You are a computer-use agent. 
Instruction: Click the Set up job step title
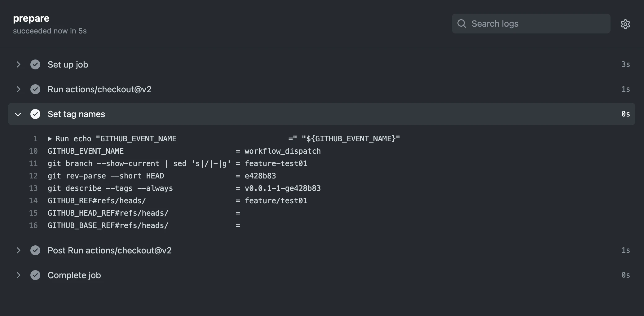click(x=68, y=64)
